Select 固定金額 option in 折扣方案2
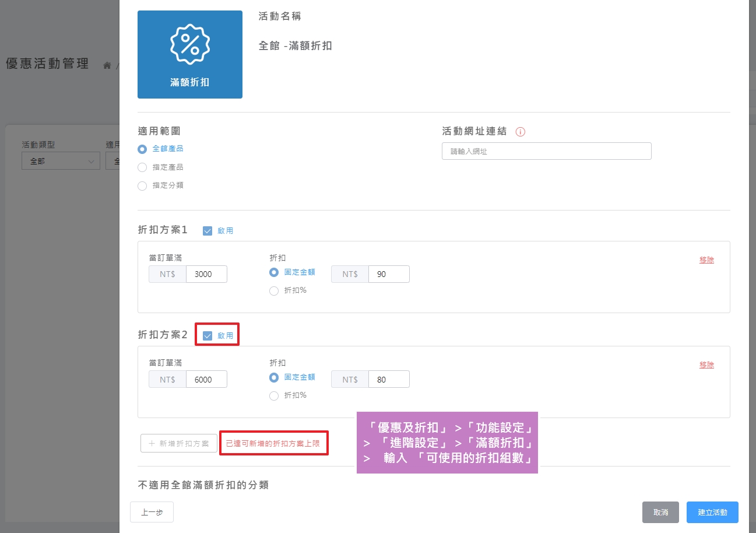The height and width of the screenshot is (533, 756). point(274,377)
